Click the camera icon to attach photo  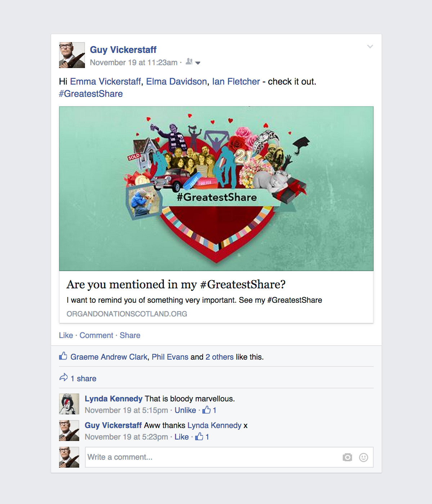coord(347,457)
